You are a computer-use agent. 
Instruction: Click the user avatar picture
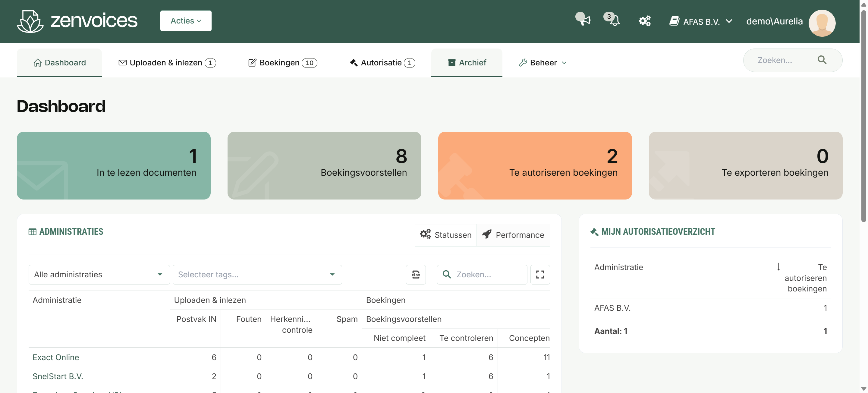(822, 22)
